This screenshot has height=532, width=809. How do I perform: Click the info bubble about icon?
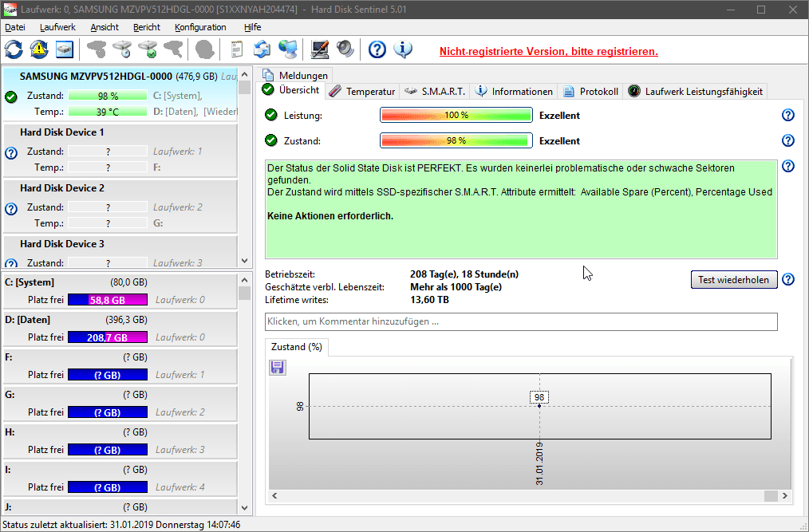coord(403,49)
